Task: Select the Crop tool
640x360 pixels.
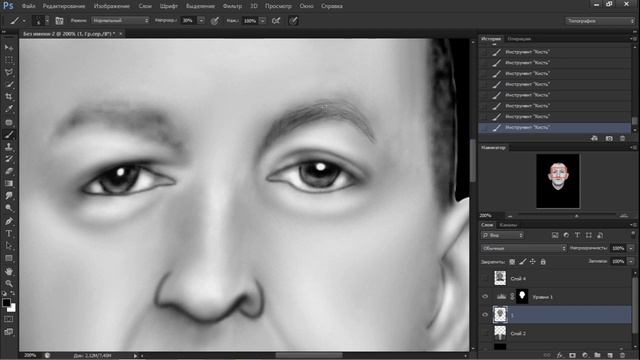Action: pyautogui.click(x=9, y=97)
